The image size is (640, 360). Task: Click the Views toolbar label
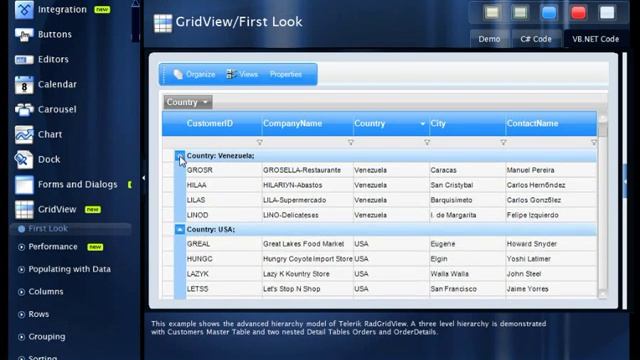[249, 74]
